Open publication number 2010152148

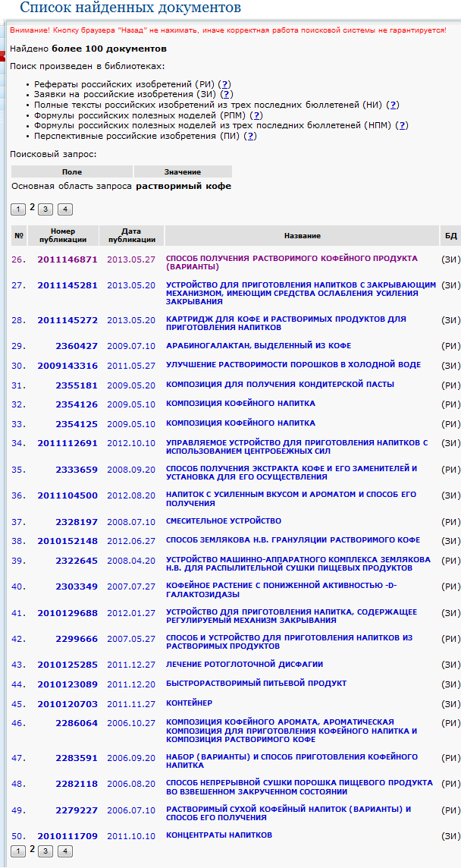[x=67, y=541]
